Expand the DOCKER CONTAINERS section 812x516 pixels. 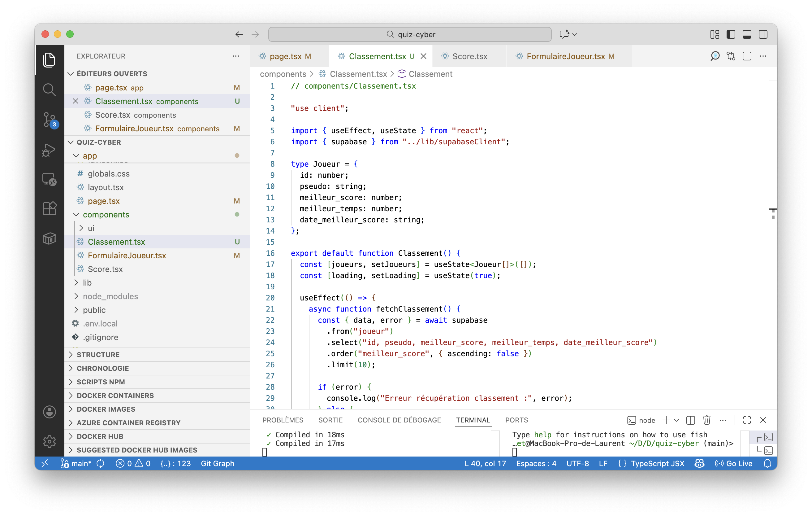tap(115, 396)
